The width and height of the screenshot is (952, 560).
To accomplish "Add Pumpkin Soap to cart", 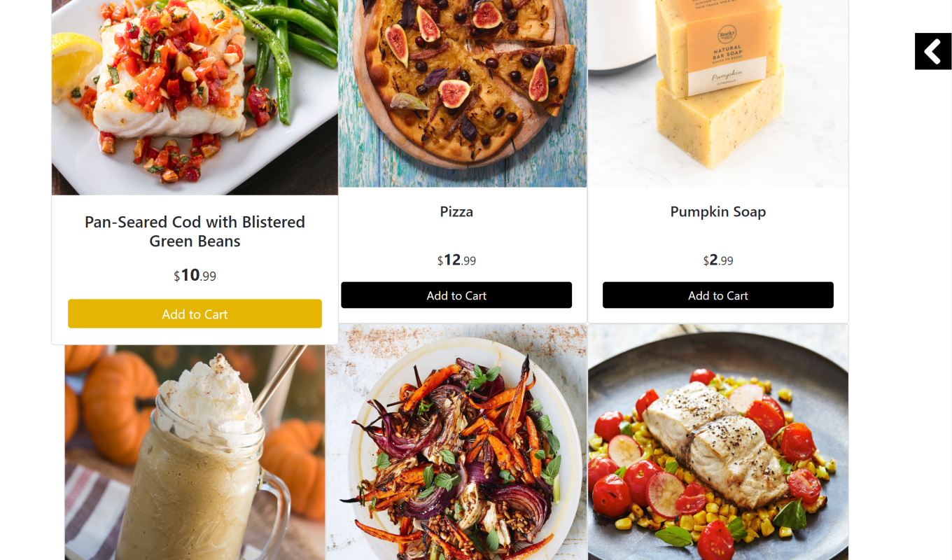I will 718,295.
